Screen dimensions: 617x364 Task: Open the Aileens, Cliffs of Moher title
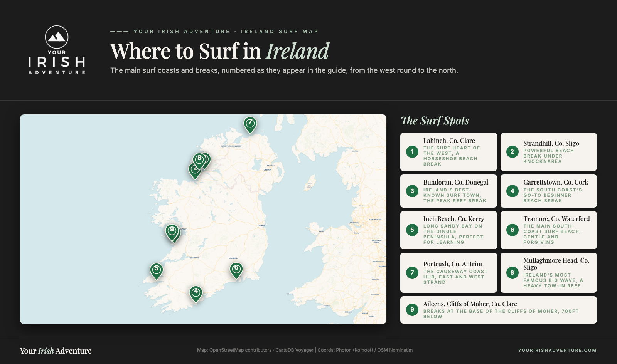pyautogui.click(x=470, y=304)
